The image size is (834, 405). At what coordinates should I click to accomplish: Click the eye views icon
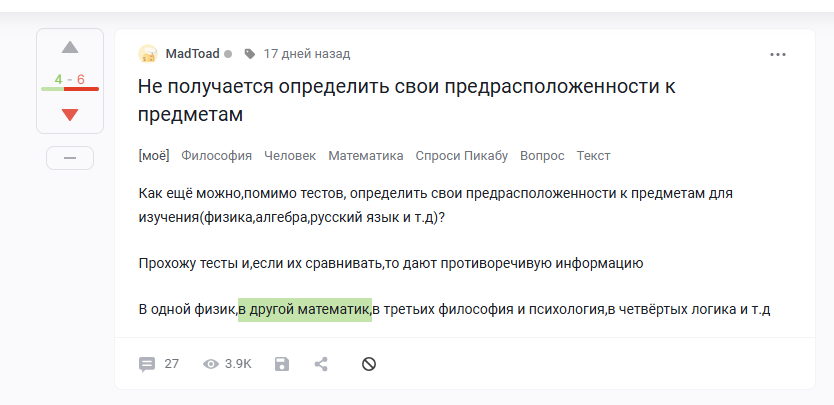211,364
